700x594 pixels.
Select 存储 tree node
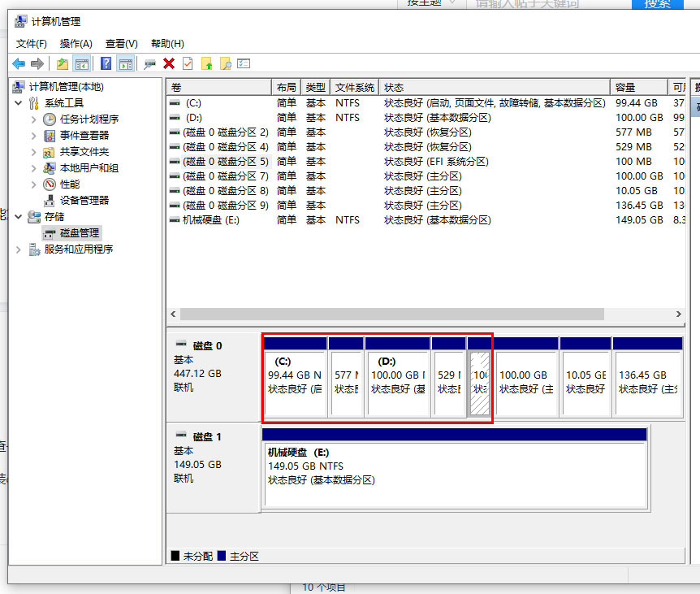(x=54, y=217)
